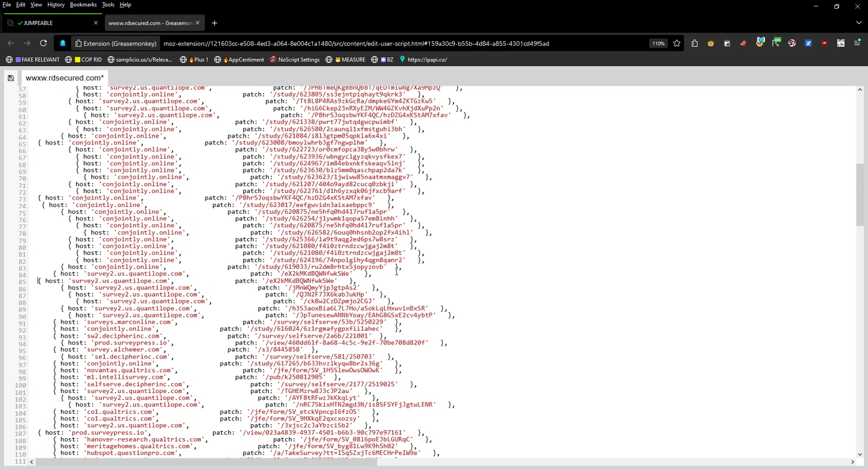Screen dimensions: 868x470
Task: Open the https://ipapi.co/ bookmark
Action: pos(423,60)
